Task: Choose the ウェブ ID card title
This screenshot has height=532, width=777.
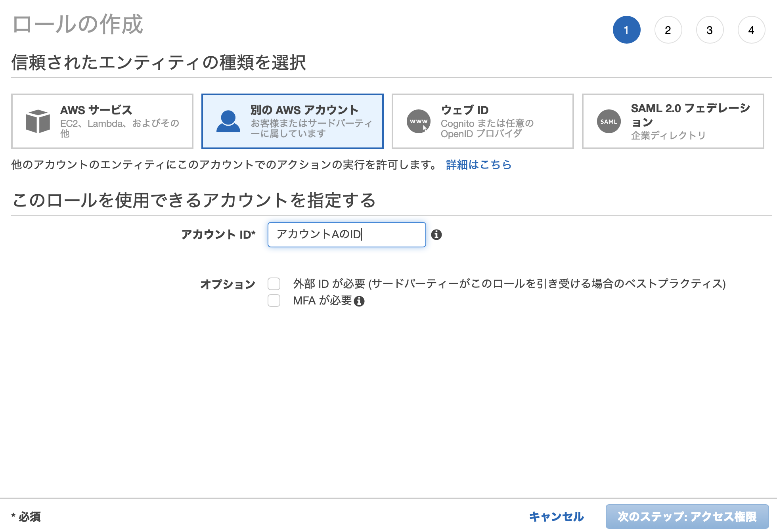Action: [465, 110]
